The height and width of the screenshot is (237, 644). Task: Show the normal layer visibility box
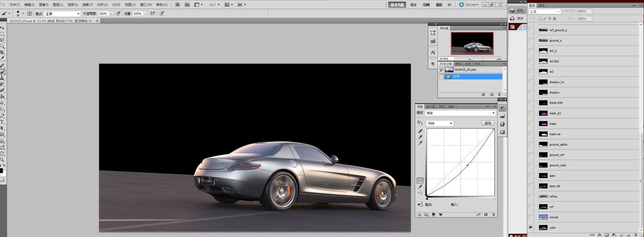coord(530,217)
